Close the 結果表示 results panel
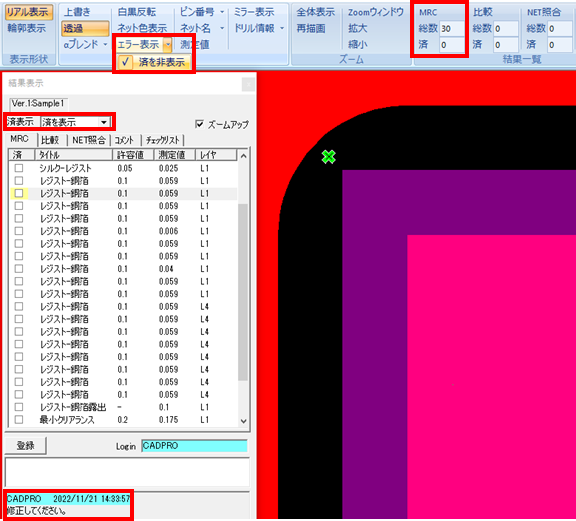576x521 pixels. (x=248, y=85)
